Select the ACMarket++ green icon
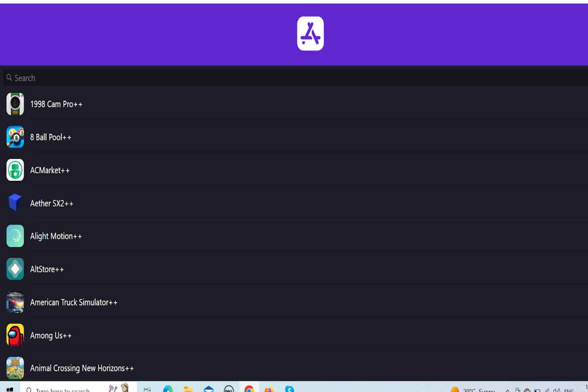The height and width of the screenshot is (392, 588). pos(15,170)
